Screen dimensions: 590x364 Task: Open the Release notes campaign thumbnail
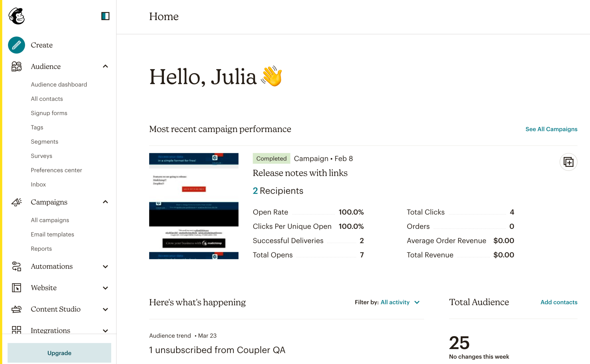click(x=194, y=206)
